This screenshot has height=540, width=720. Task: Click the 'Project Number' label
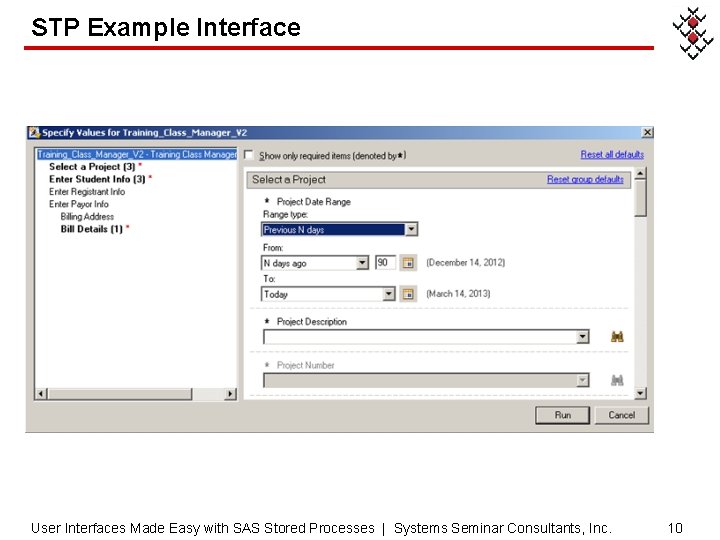[x=305, y=365]
